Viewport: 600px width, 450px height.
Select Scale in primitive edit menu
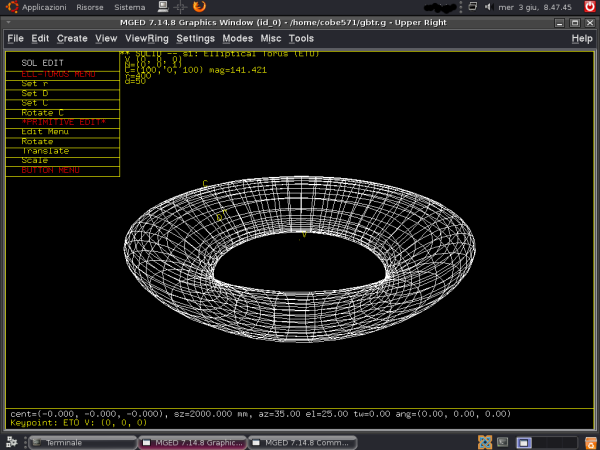point(35,161)
